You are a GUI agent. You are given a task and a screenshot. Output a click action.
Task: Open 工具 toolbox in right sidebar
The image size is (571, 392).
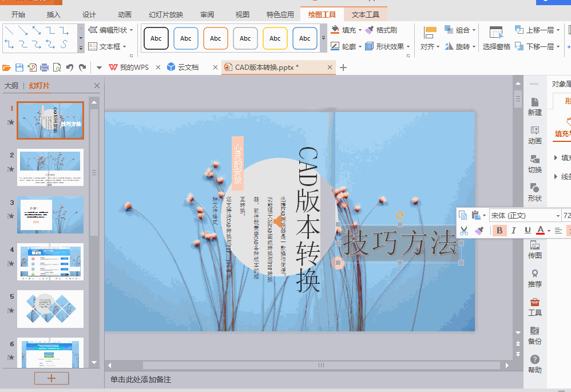tap(534, 307)
